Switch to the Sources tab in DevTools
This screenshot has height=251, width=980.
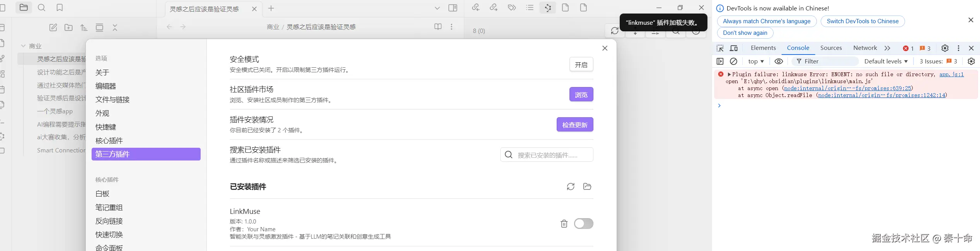pos(831,48)
